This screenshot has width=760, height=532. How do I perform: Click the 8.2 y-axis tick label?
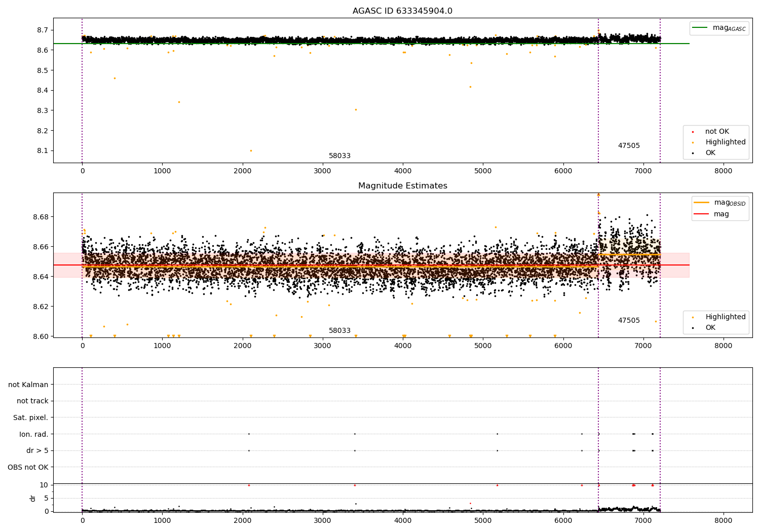click(43, 131)
